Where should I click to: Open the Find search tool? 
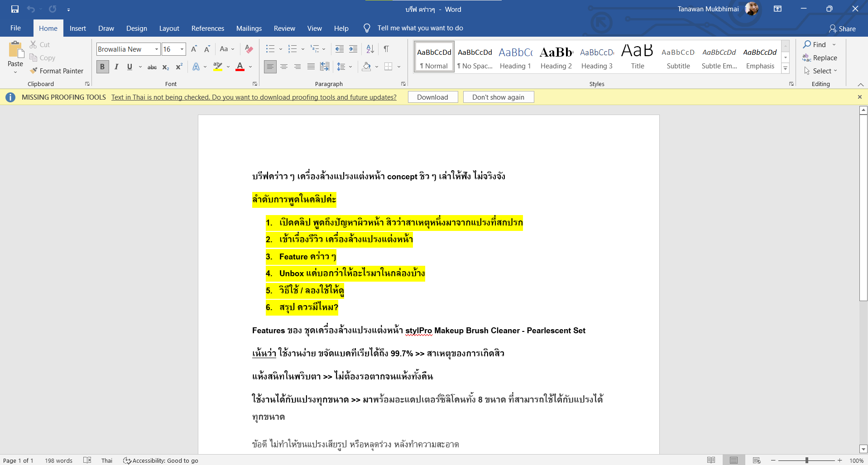tap(815, 44)
